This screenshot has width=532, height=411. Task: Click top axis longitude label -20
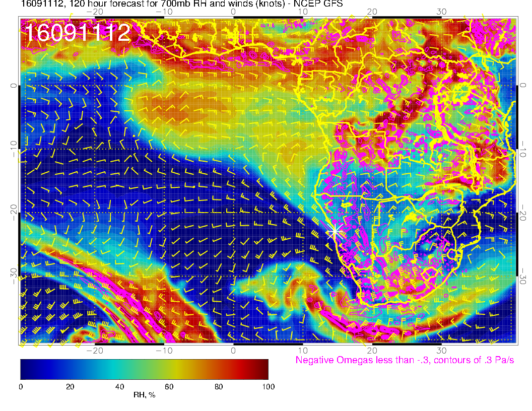pyautogui.click(x=95, y=12)
